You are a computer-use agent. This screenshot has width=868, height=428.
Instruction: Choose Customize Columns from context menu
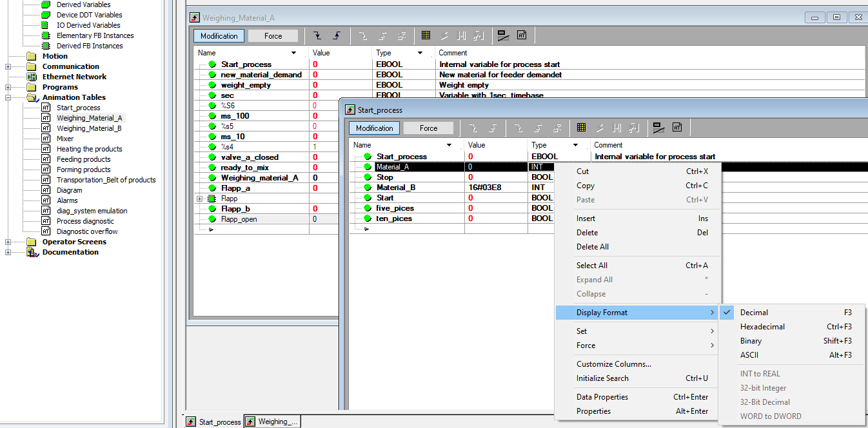point(613,364)
